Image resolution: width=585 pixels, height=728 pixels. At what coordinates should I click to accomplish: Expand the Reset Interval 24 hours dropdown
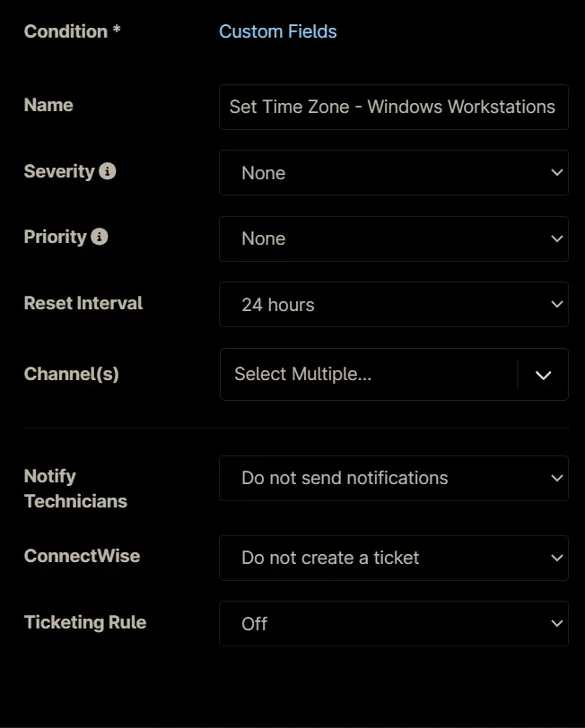tap(394, 305)
